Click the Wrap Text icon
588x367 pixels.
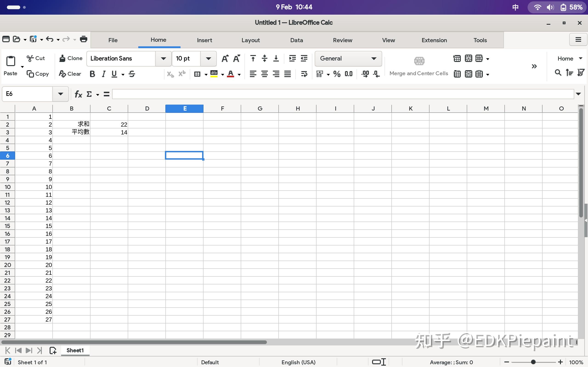304,74
